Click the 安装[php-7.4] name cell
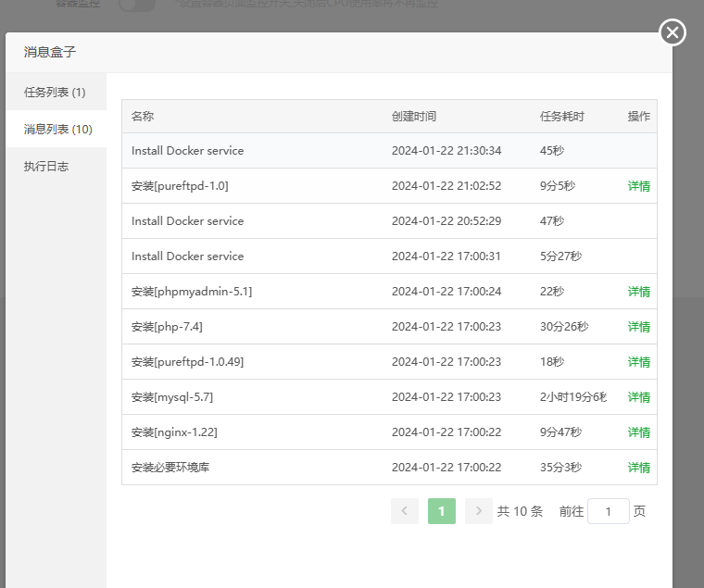Screen dimensions: 704x588 click(167, 327)
